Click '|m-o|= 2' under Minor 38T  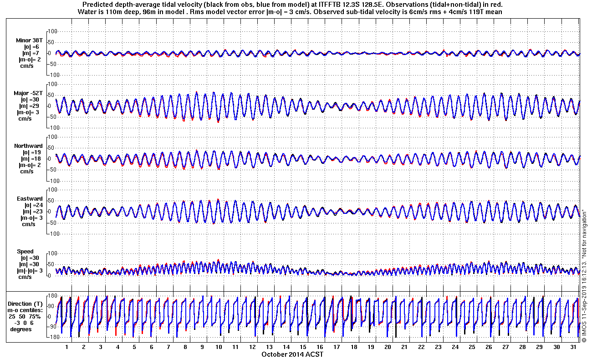coord(30,60)
